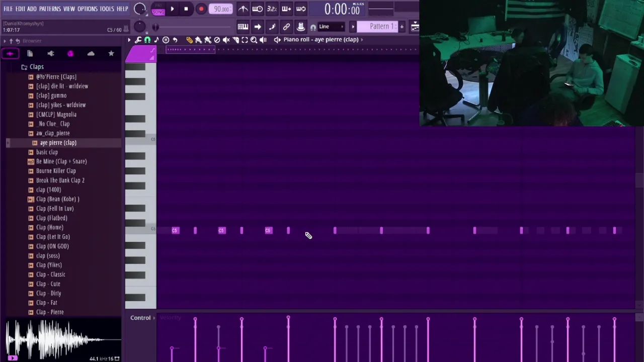Toggle auto-scroll arrow icon
Viewport: 644px width, 362px height.
pos(257,27)
